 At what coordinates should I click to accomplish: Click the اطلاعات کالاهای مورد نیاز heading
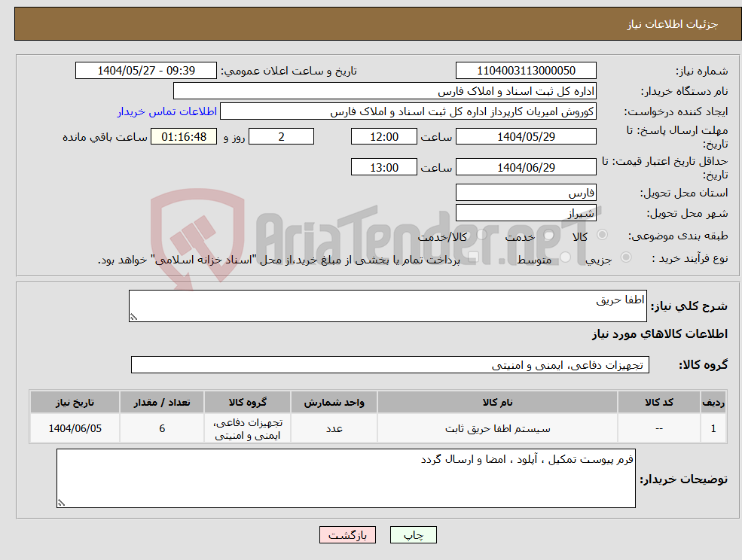pos(659,334)
